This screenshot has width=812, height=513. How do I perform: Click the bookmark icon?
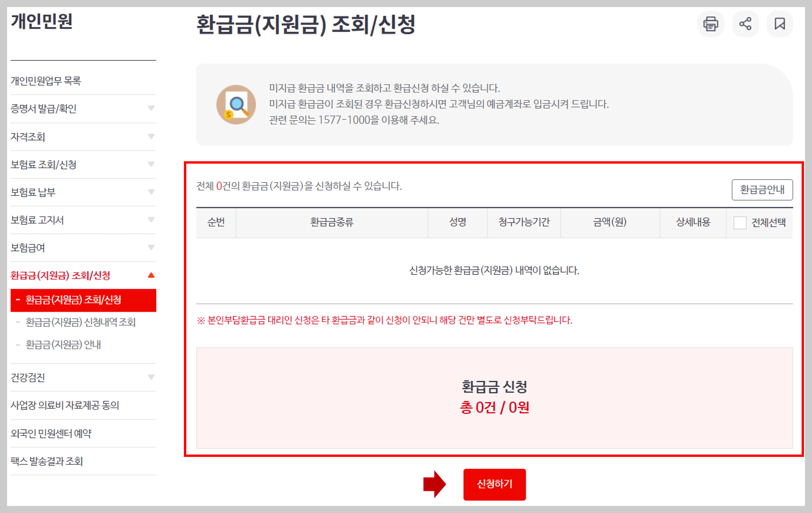(x=780, y=24)
